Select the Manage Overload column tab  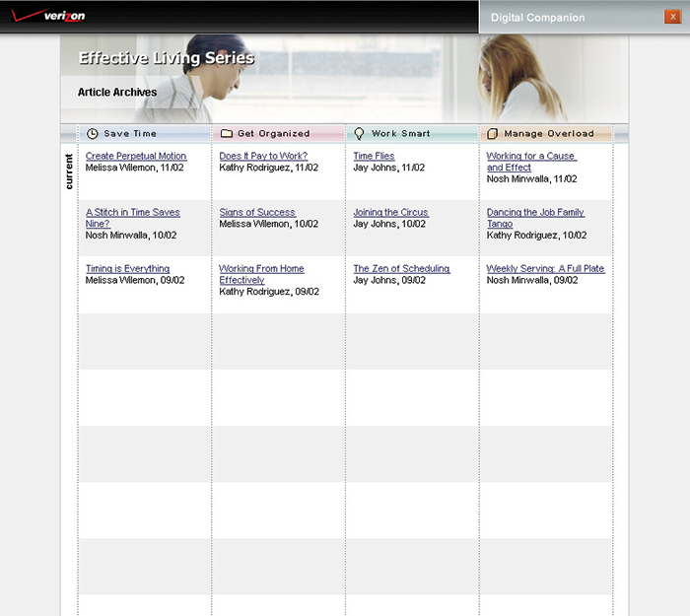pos(549,134)
